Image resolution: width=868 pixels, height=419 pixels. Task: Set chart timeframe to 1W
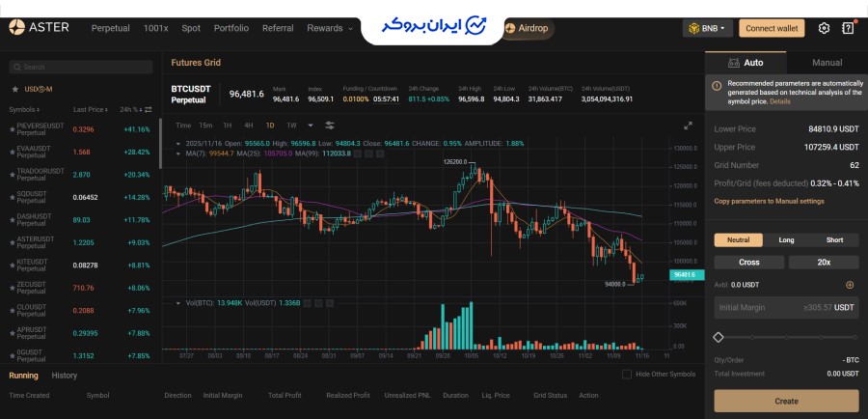click(291, 126)
